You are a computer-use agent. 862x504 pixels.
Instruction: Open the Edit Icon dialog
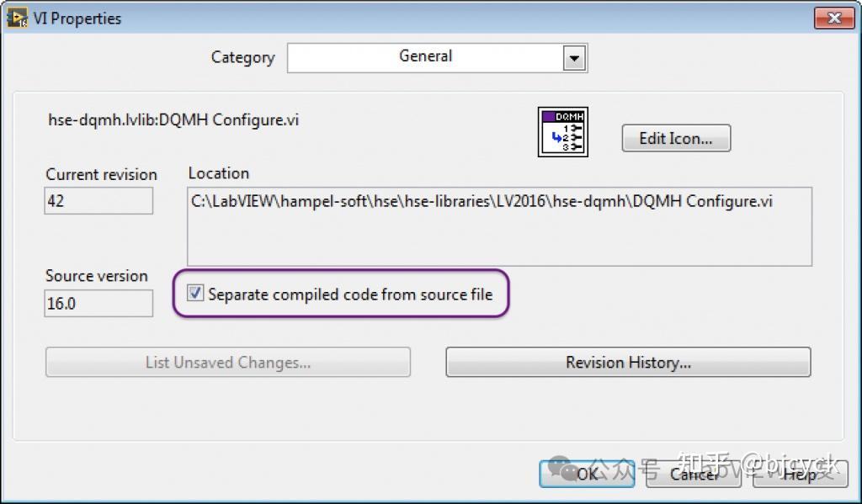pos(675,137)
